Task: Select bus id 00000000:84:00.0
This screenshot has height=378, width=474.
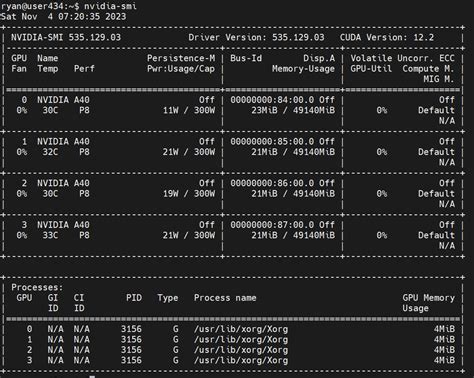Action: point(272,100)
